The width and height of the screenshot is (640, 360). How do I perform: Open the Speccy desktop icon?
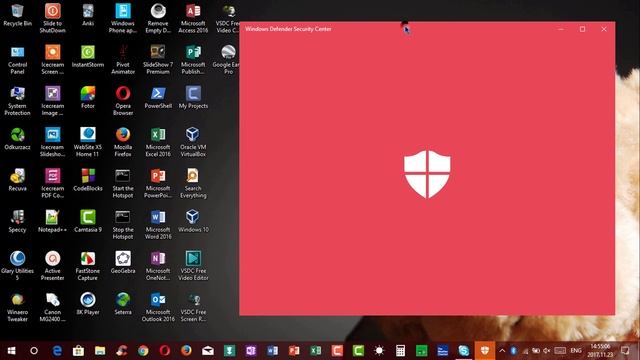click(x=17, y=221)
